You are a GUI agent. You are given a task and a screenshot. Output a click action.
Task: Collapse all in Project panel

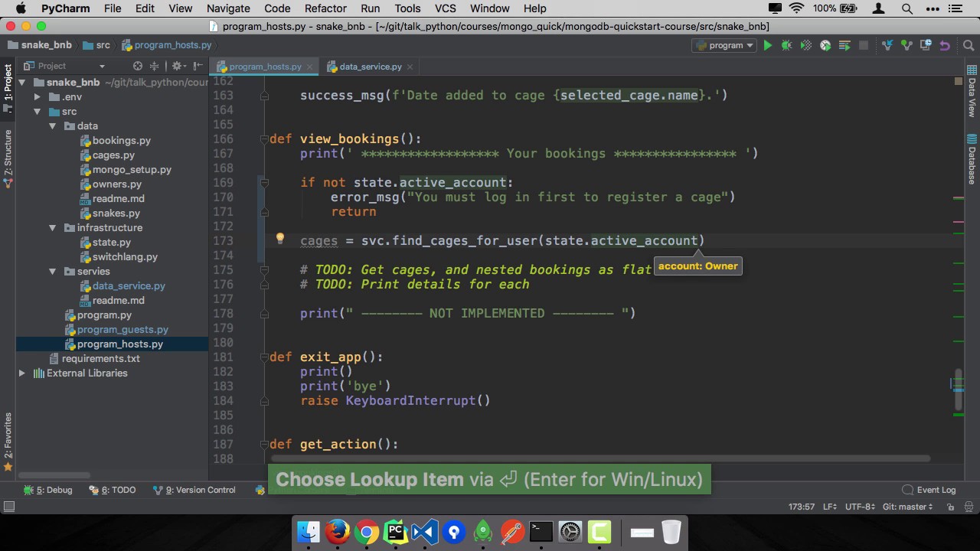pos(154,66)
